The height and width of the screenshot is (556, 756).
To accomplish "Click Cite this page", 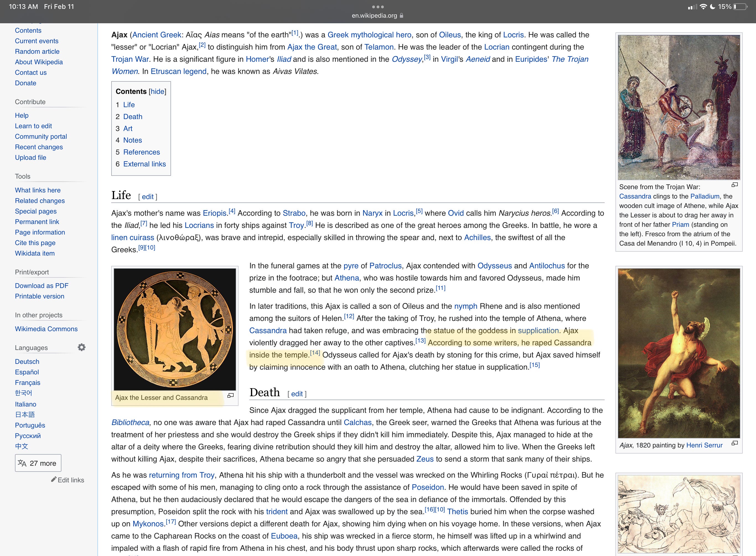I will (35, 243).
